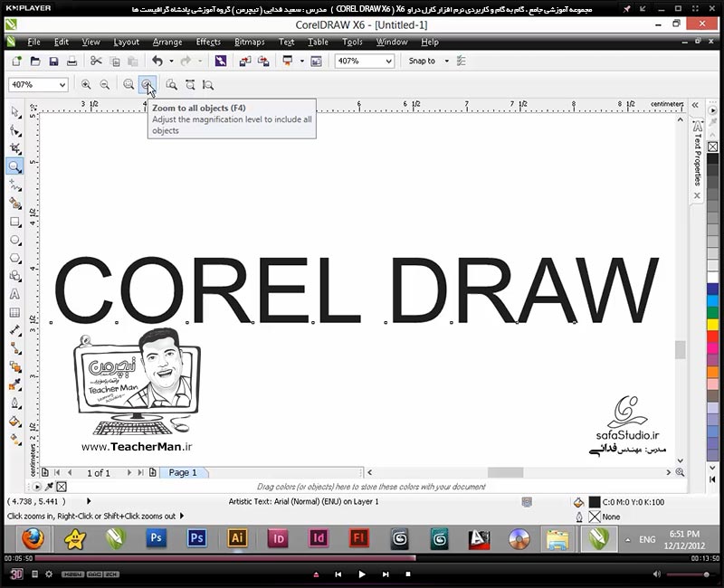Image resolution: width=724 pixels, height=588 pixels.
Task: Open the Application Launcher icon
Action: click(x=288, y=61)
